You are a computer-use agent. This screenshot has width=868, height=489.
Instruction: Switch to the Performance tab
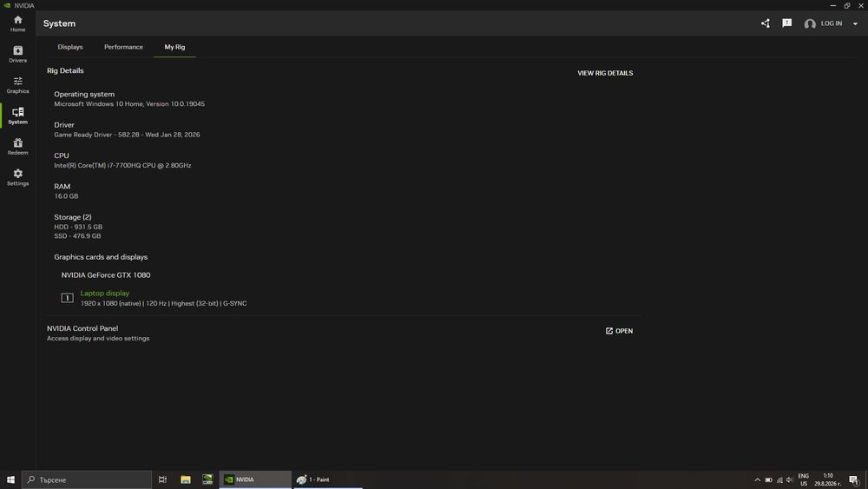click(123, 47)
